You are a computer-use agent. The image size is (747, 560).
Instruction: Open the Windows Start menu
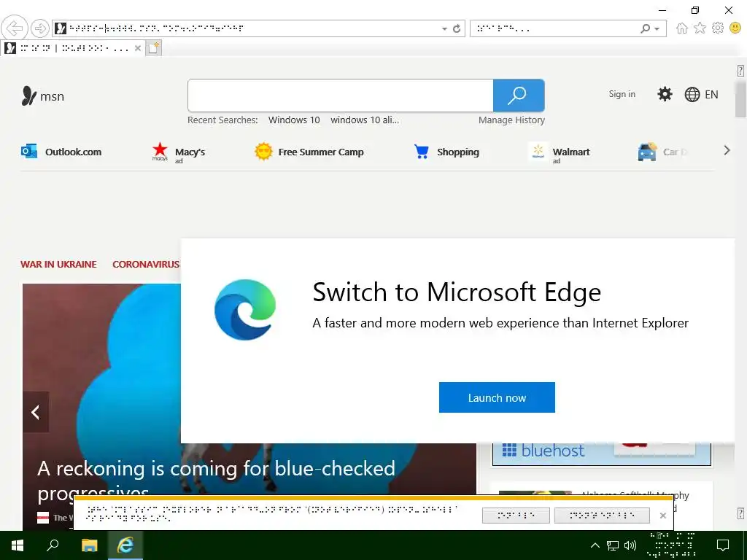coord(18,545)
